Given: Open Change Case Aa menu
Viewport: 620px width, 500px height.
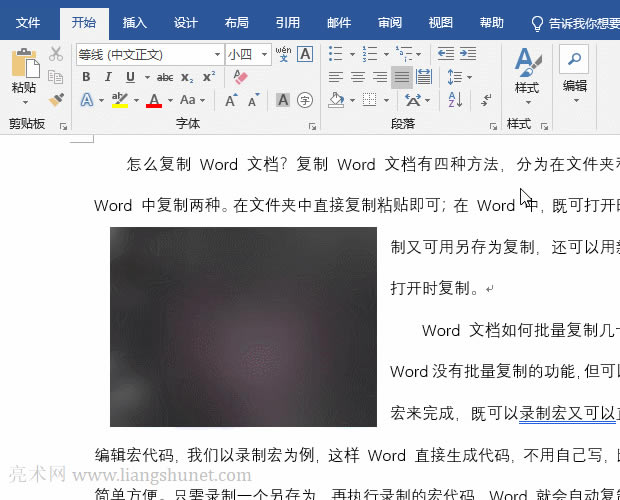Looking at the screenshot, I should coord(188,100).
